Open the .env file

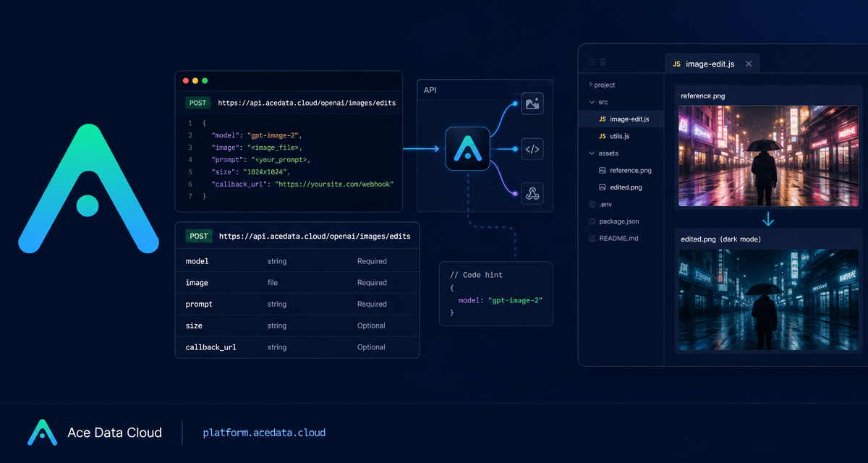[606, 205]
